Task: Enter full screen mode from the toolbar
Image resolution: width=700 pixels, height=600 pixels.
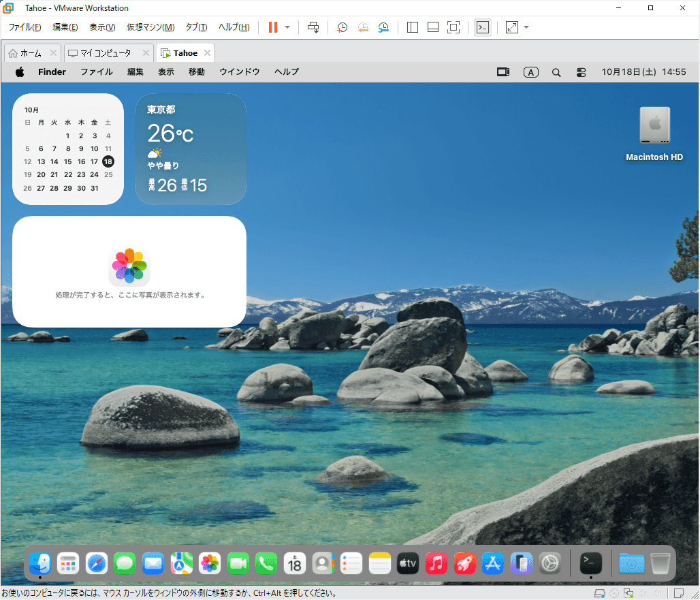Action: [453, 27]
